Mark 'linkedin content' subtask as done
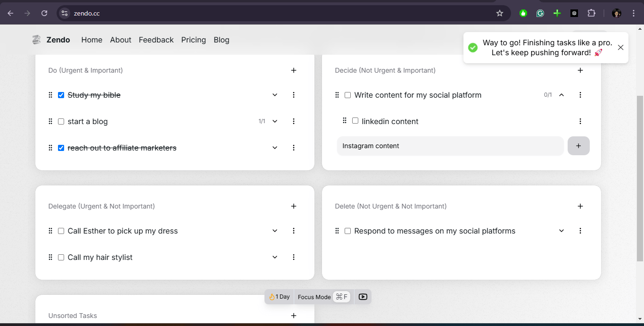The height and width of the screenshot is (326, 644). (355, 121)
